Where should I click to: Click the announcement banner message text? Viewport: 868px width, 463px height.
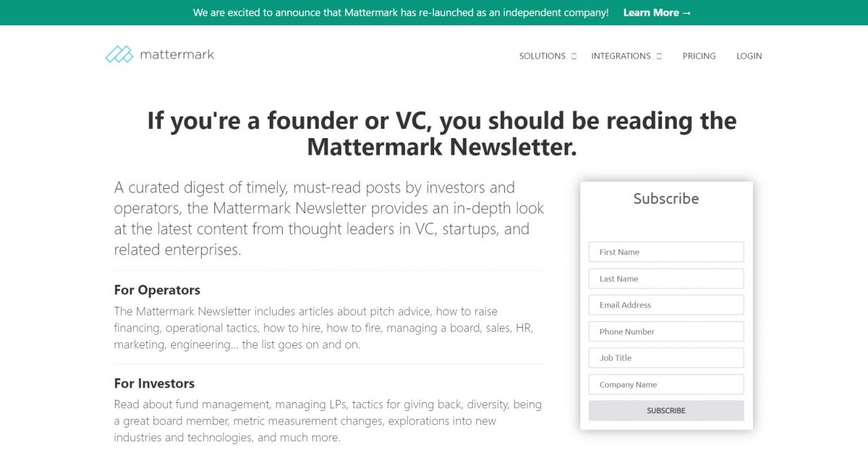pyautogui.click(x=401, y=12)
